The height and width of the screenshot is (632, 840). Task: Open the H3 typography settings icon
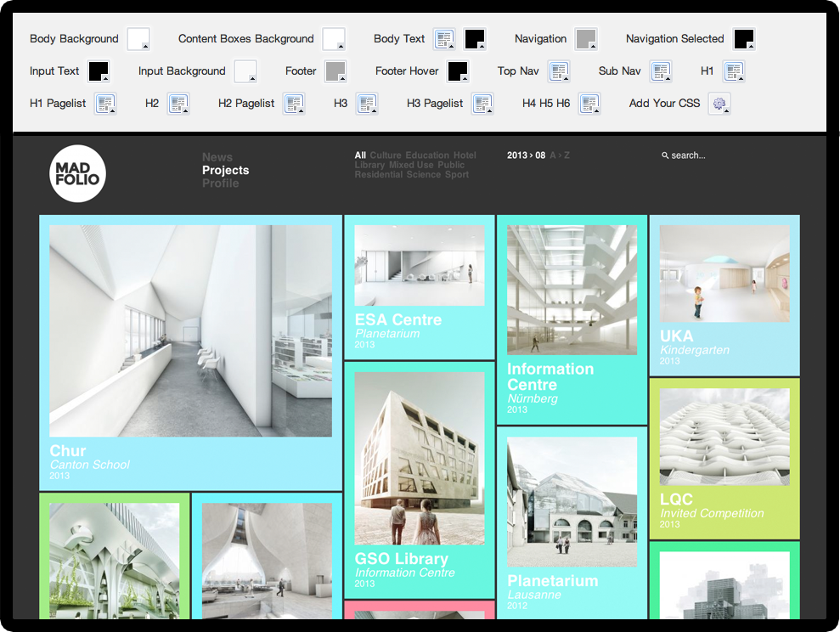(x=367, y=104)
